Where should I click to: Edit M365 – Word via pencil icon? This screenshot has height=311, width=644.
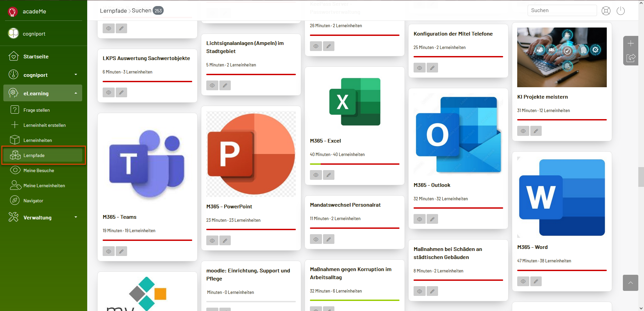[536, 281]
